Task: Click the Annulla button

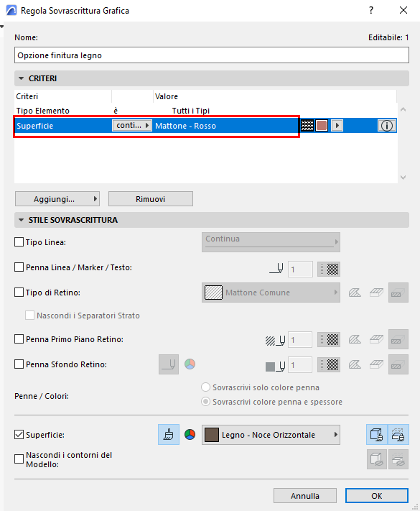Action: coord(305,496)
